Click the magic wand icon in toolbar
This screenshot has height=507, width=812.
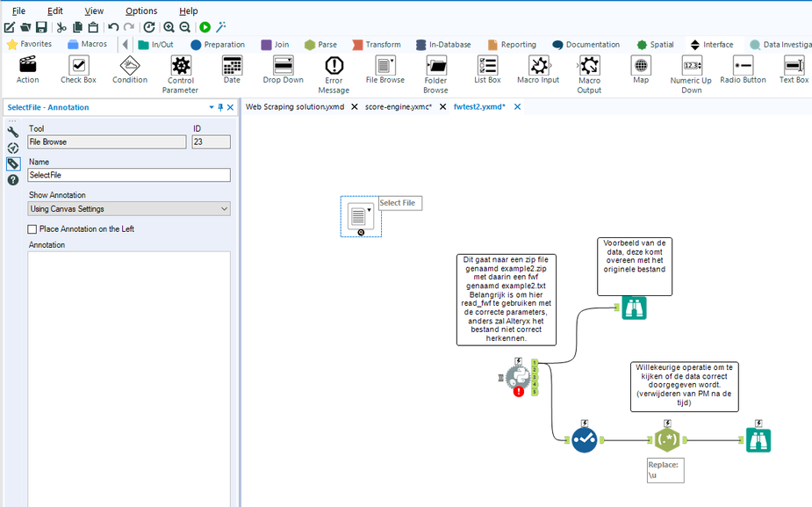point(221,27)
